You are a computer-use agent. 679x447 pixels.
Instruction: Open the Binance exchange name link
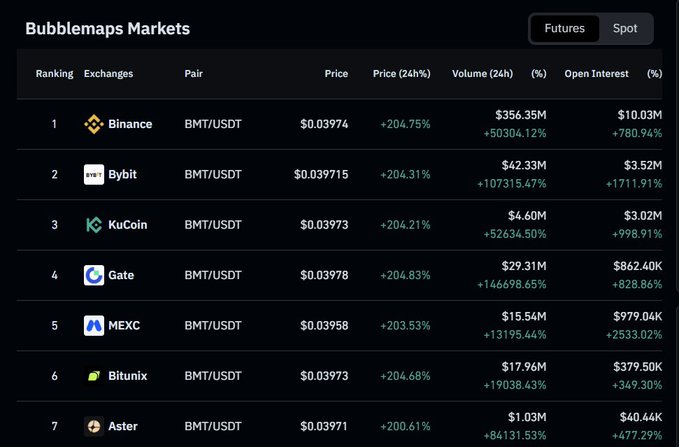click(x=130, y=124)
